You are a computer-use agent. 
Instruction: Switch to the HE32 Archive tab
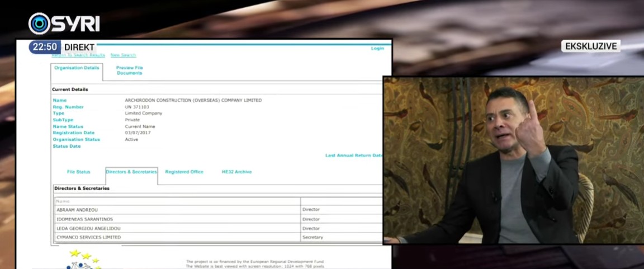pos(236,172)
